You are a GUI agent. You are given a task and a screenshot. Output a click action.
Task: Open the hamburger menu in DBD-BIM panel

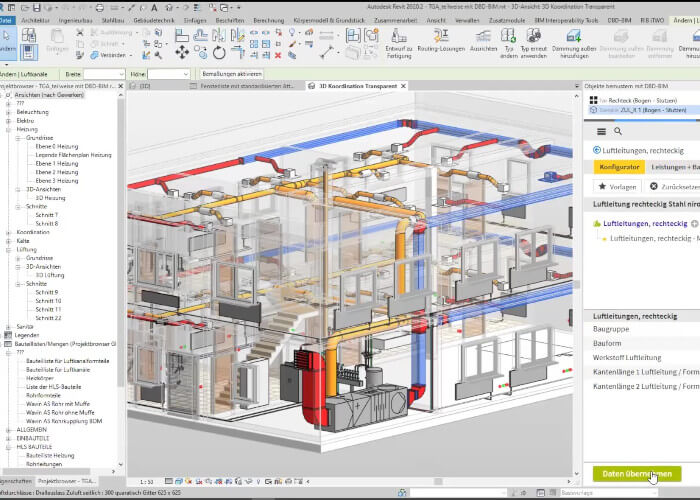(x=601, y=131)
